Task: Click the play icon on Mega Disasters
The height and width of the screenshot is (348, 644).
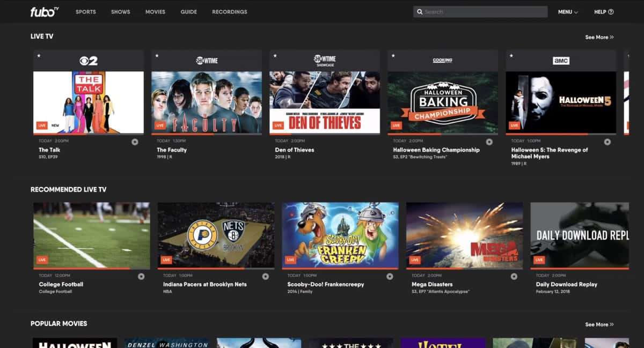Action: 514,276
